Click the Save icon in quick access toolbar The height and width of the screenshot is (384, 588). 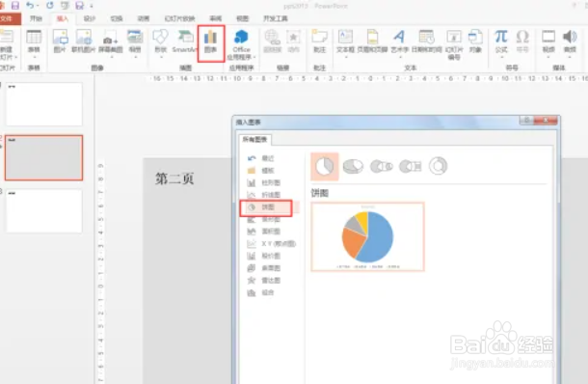[15, 5]
